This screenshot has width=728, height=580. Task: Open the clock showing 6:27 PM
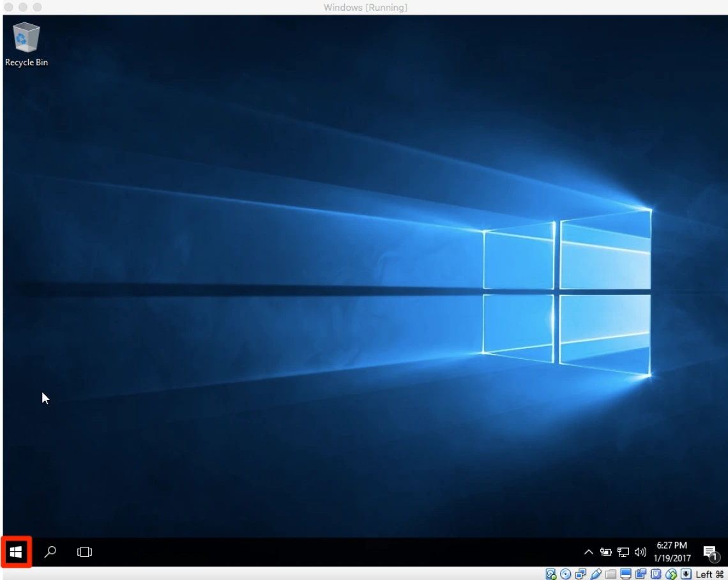pos(672,552)
